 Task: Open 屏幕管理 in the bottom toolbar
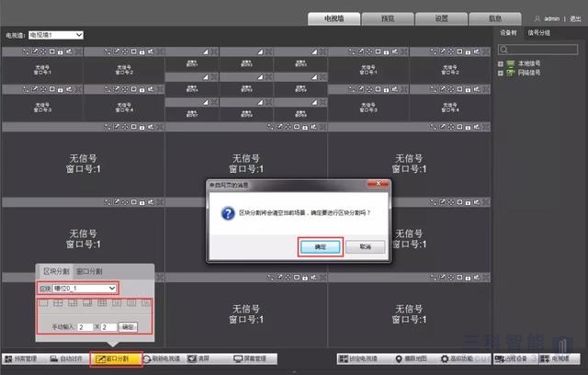click(x=250, y=358)
